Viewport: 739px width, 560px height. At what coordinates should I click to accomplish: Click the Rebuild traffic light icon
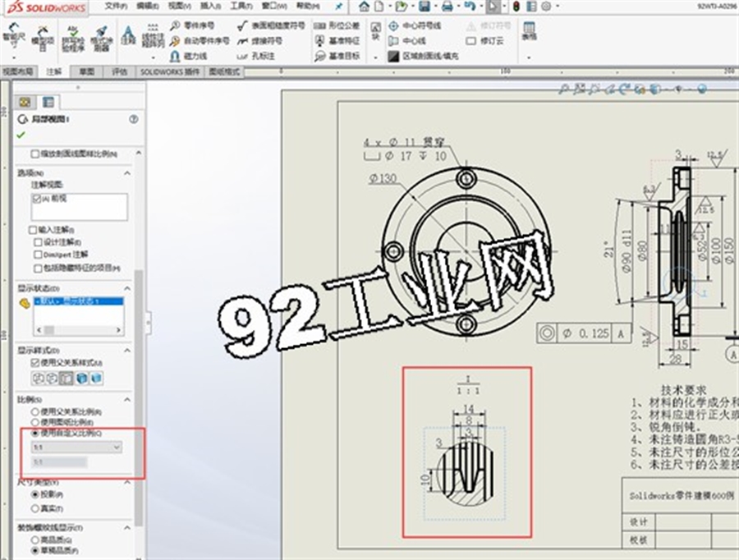516,7
